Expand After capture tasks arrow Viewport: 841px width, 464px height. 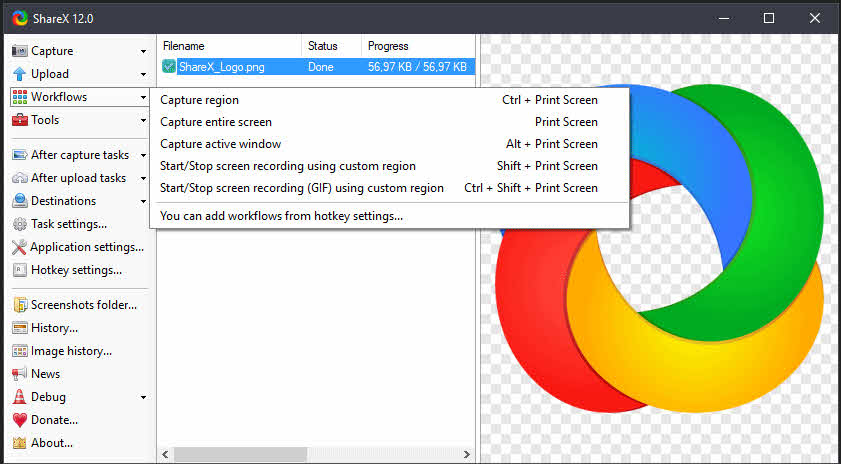pyautogui.click(x=143, y=156)
